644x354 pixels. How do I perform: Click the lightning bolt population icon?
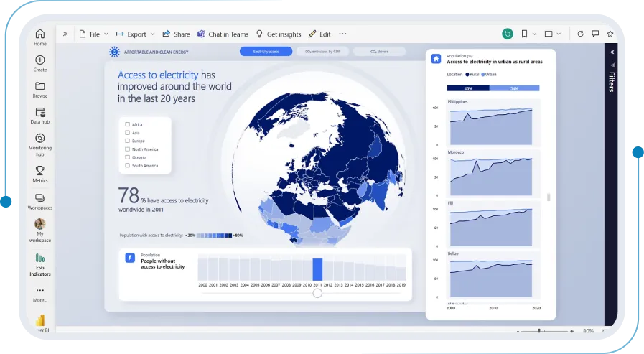tap(130, 258)
